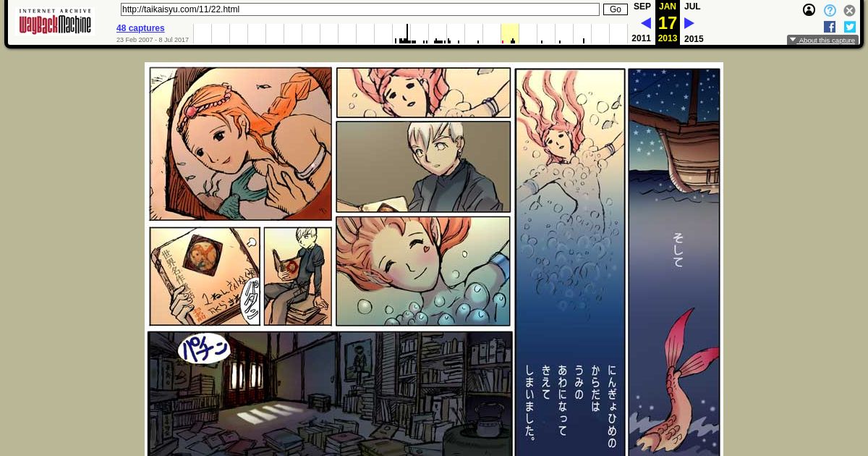
Task: Open the help question mark icon
Action: 830,10
